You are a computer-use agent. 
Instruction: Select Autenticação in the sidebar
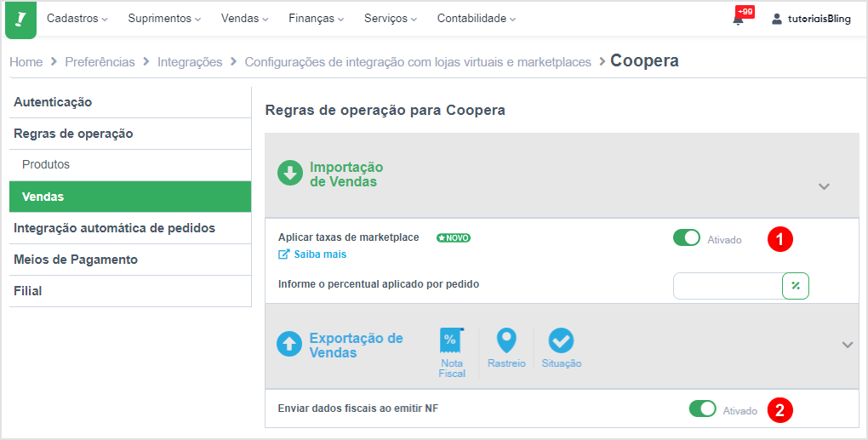[x=130, y=102]
